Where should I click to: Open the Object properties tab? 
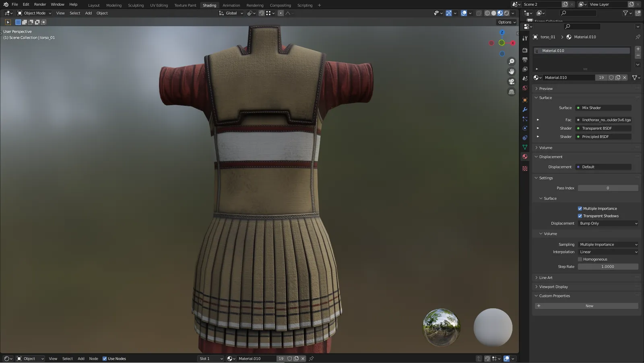point(525,100)
